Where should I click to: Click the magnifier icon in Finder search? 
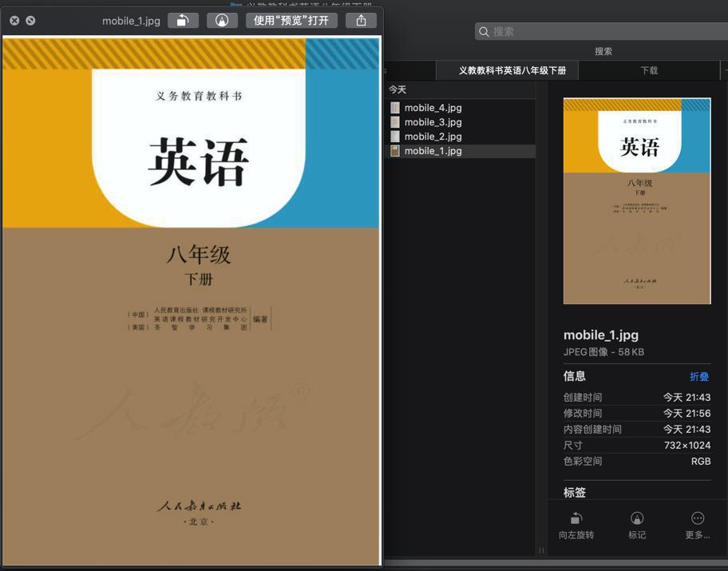484,32
